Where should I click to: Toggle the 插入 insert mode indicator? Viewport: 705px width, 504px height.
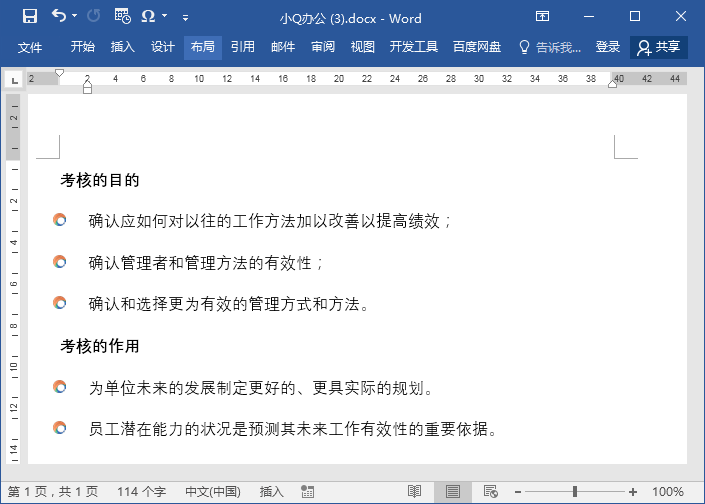[272, 491]
